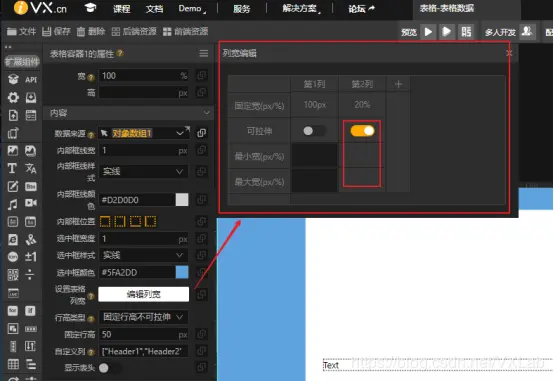Click the division operator component icon

pyautogui.click(x=30, y=275)
